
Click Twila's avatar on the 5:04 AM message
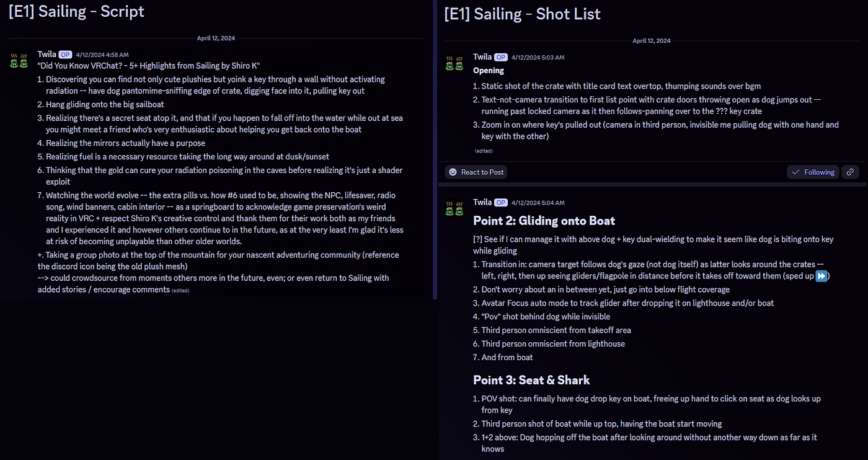[454, 208]
